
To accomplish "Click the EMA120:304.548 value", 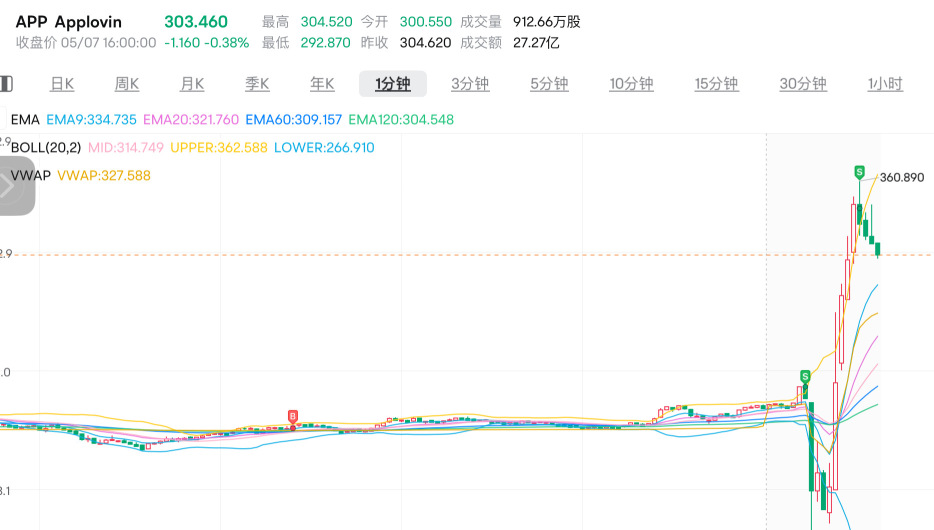I will (401, 120).
